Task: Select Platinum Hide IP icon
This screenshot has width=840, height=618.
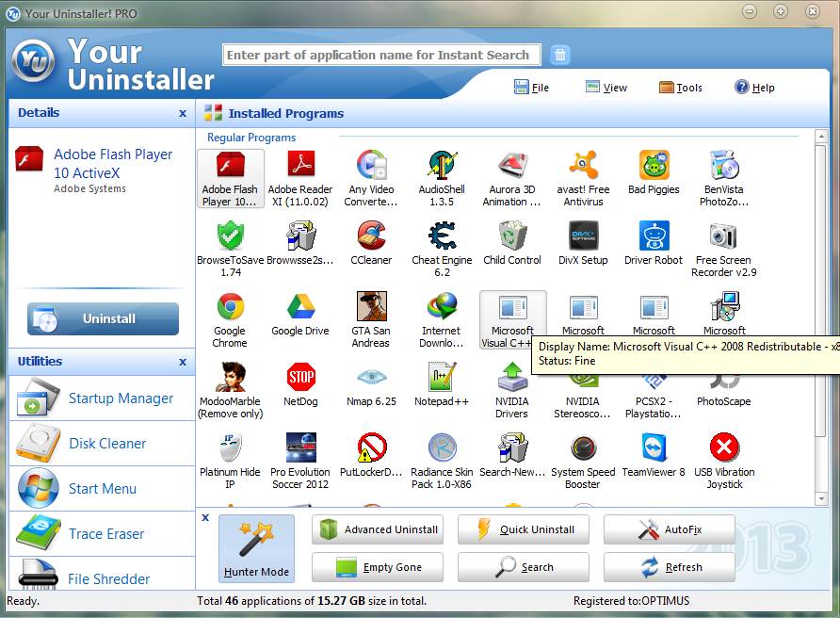Action: [231, 447]
